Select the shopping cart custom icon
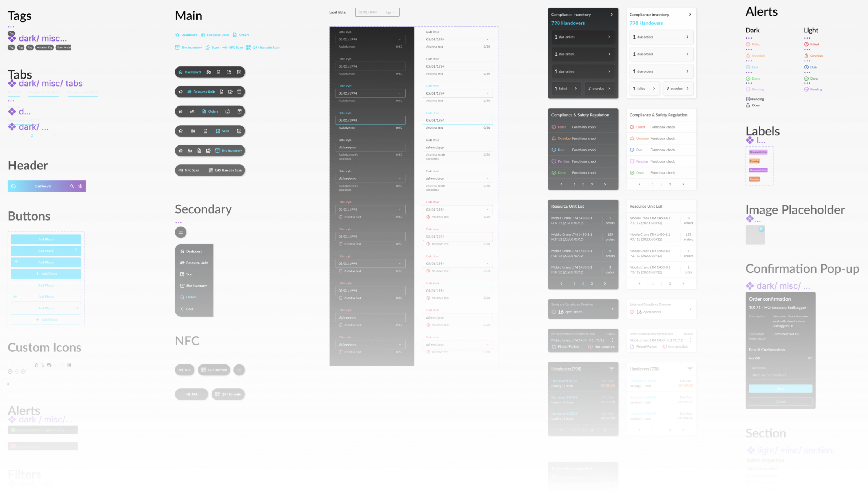868x493 pixels. 37,365
